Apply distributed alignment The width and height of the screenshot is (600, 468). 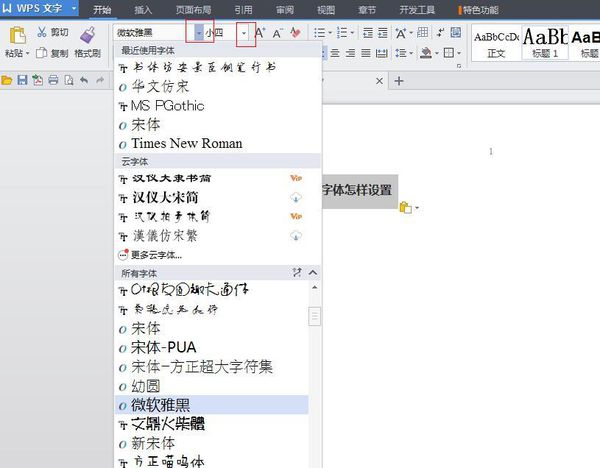coord(382,53)
